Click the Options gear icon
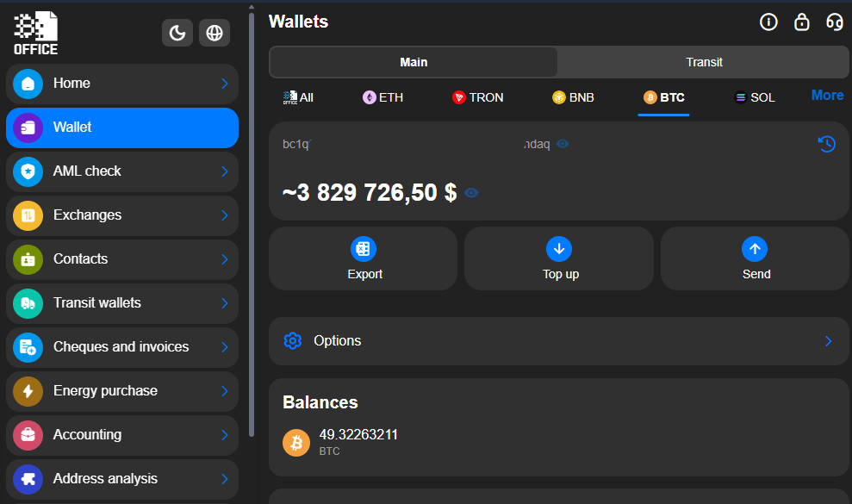The image size is (852, 504). (292, 341)
